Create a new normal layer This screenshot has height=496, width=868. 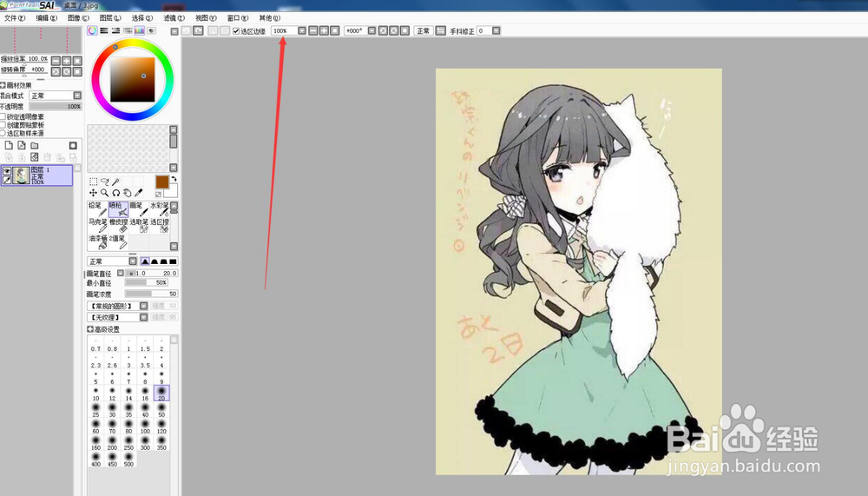point(9,145)
